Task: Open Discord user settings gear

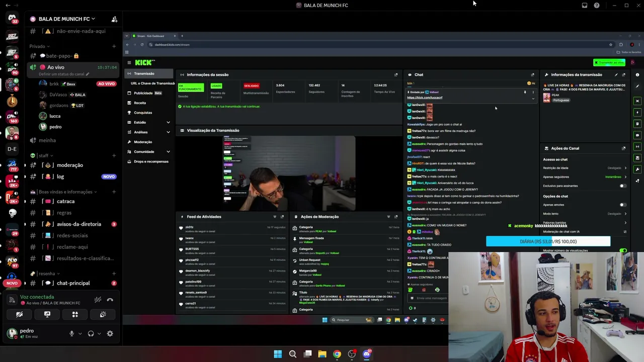Action: 110,333
